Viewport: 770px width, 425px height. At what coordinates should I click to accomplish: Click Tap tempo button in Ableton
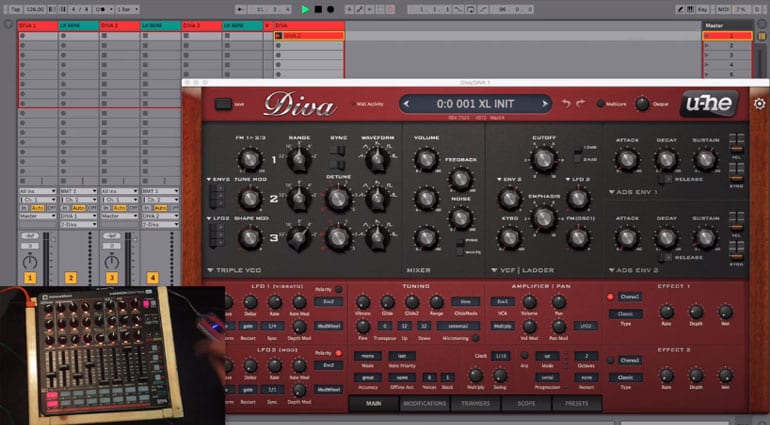click(14, 9)
